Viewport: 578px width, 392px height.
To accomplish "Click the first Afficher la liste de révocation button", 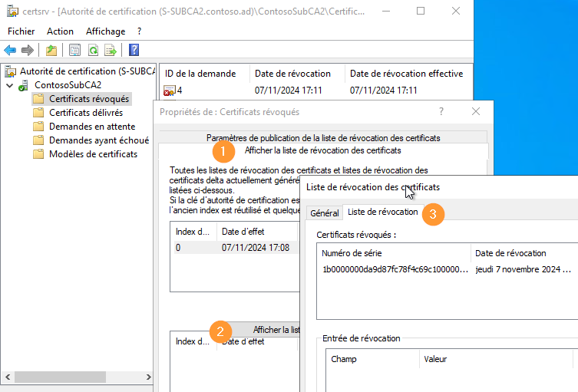I will pos(322,150).
